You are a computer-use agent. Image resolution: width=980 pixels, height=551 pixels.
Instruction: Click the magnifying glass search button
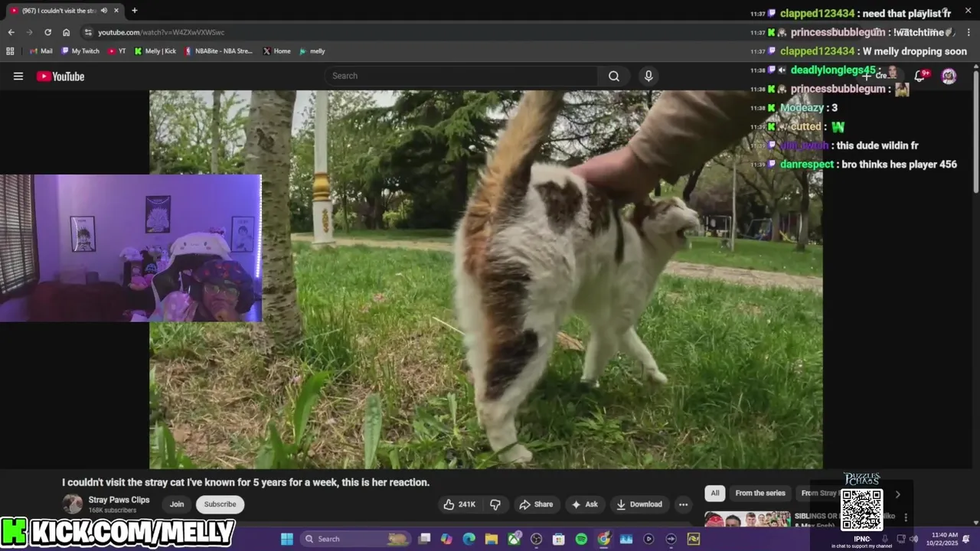pyautogui.click(x=614, y=76)
